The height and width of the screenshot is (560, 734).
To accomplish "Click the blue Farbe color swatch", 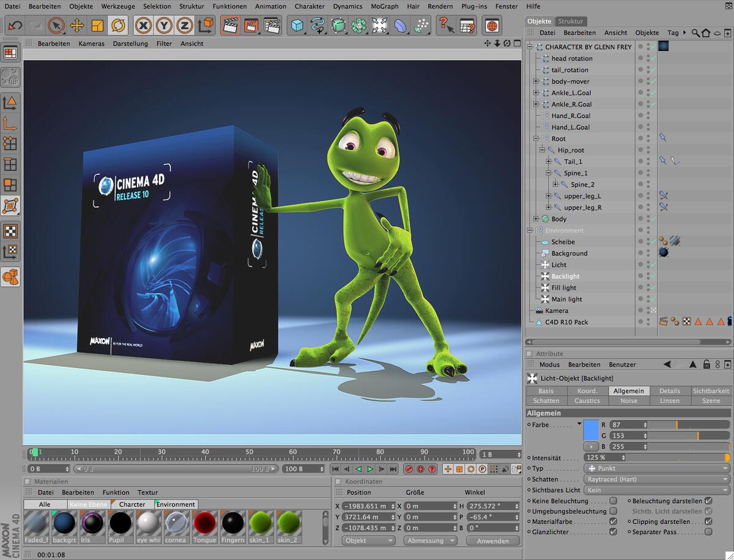I will click(590, 429).
